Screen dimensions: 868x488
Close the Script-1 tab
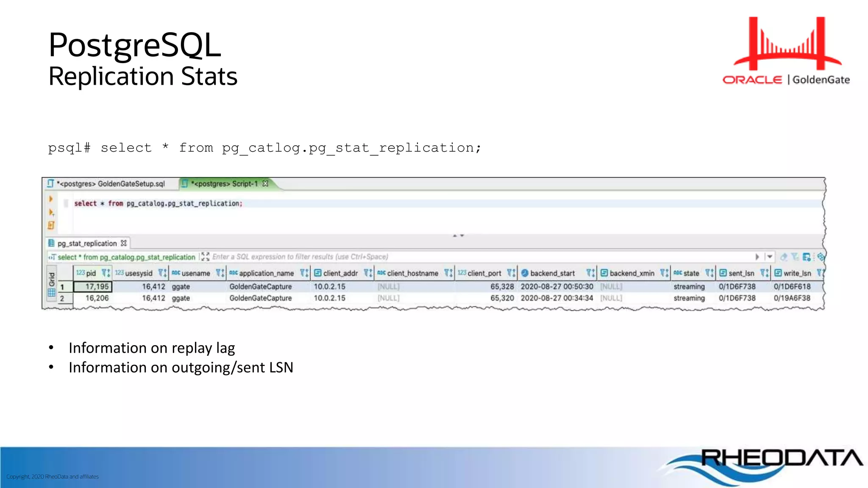265,183
